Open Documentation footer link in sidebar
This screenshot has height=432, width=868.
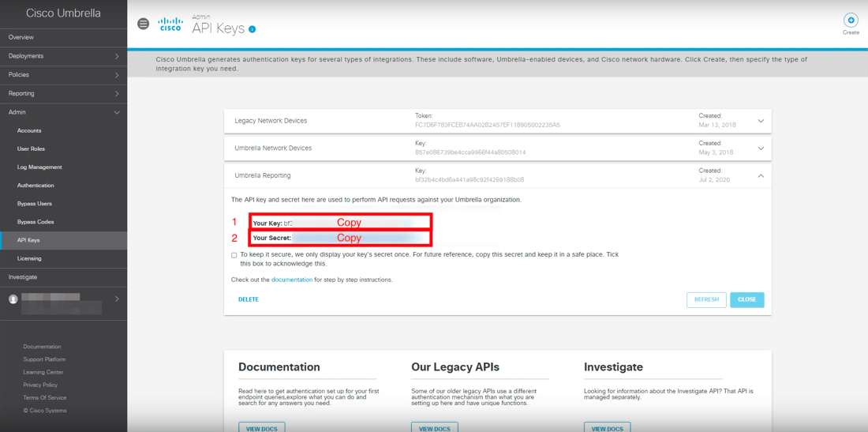click(x=42, y=347)
